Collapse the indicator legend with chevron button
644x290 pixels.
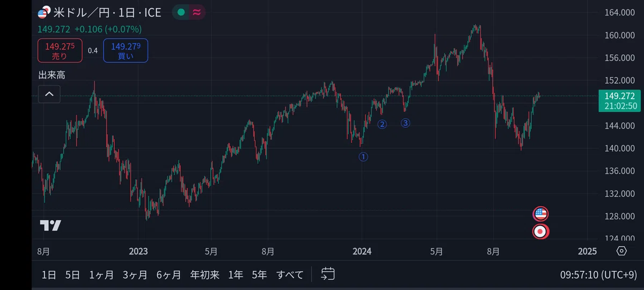click(49, 94)
